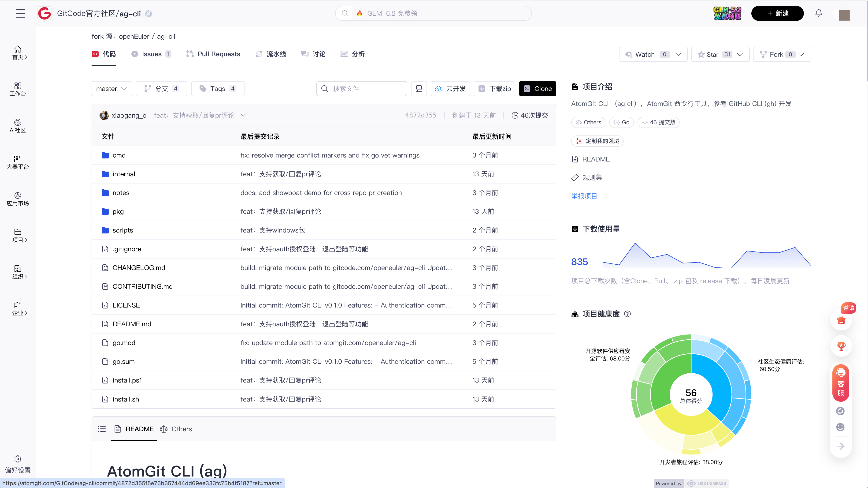This screenshot has width=868, height=488.
Task: Open the notifications bell
Action: click(819, 14)
